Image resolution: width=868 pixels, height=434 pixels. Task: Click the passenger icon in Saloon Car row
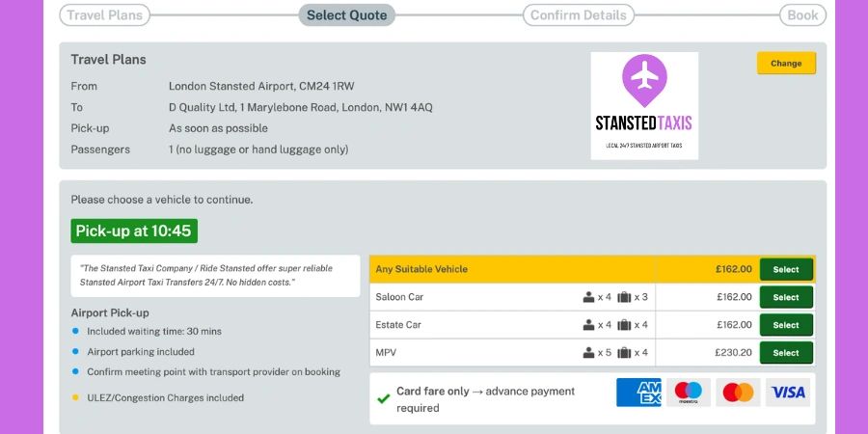[588, 297]
